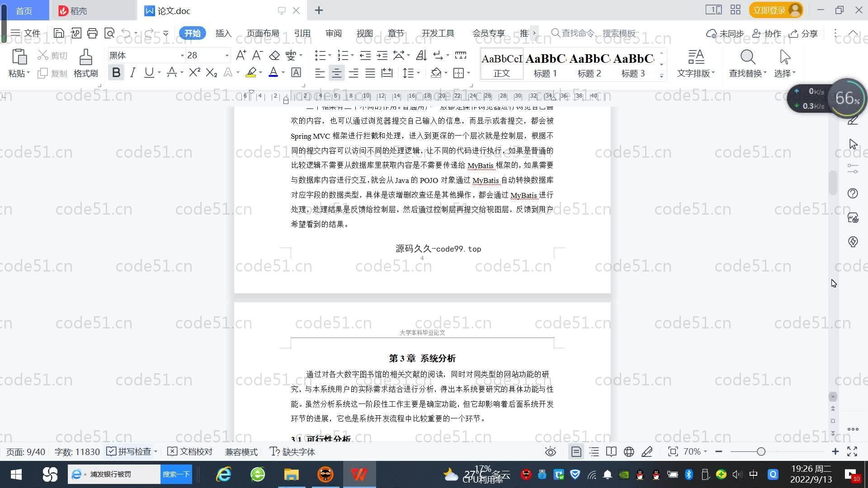Open the Page Layout ribbon tab
The height and width of the screenshot is (488, 868).
[x=263, y=33]
